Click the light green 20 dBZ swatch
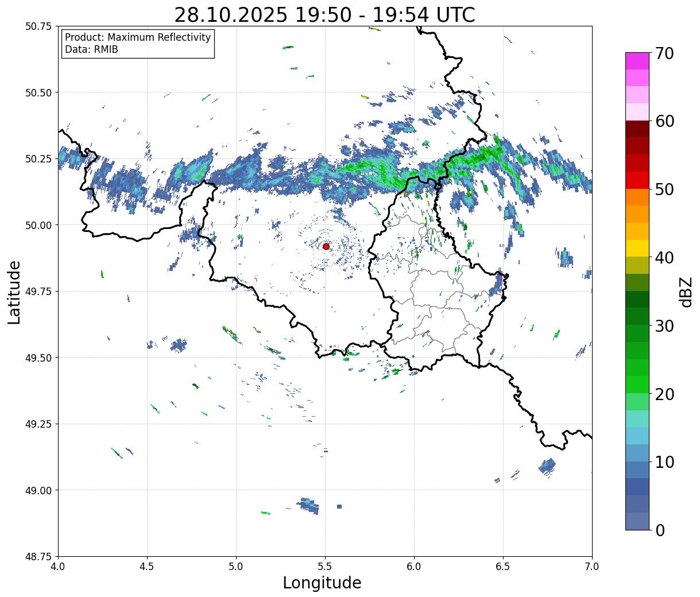This screenshot has height=597, width=700. (637, 401)
